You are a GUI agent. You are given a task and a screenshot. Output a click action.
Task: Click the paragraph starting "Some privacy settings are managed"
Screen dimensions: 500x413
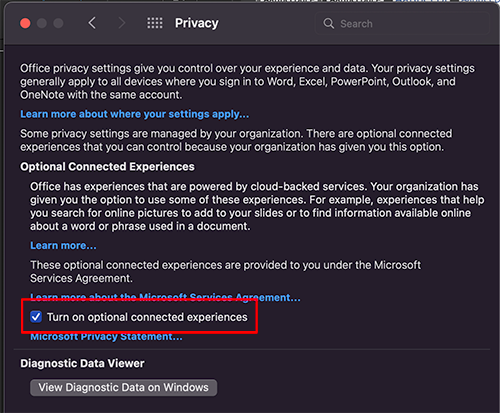pos(236,140)
